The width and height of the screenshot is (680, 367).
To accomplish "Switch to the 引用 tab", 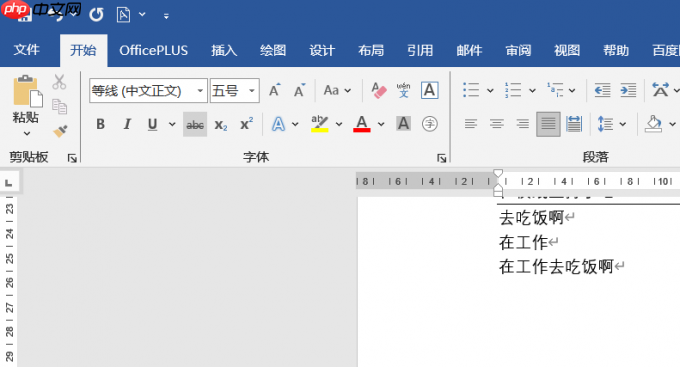I will point(420,50).
